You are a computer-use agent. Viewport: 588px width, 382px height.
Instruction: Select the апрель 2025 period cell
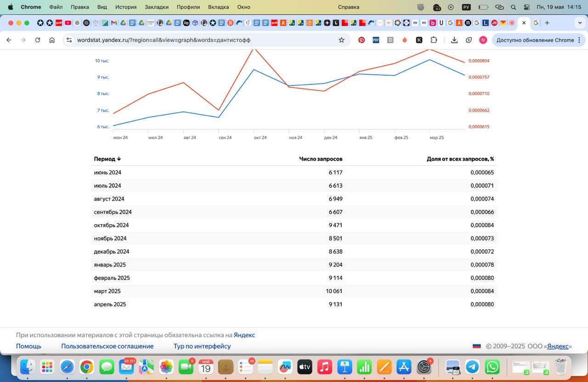coord(110,304)
